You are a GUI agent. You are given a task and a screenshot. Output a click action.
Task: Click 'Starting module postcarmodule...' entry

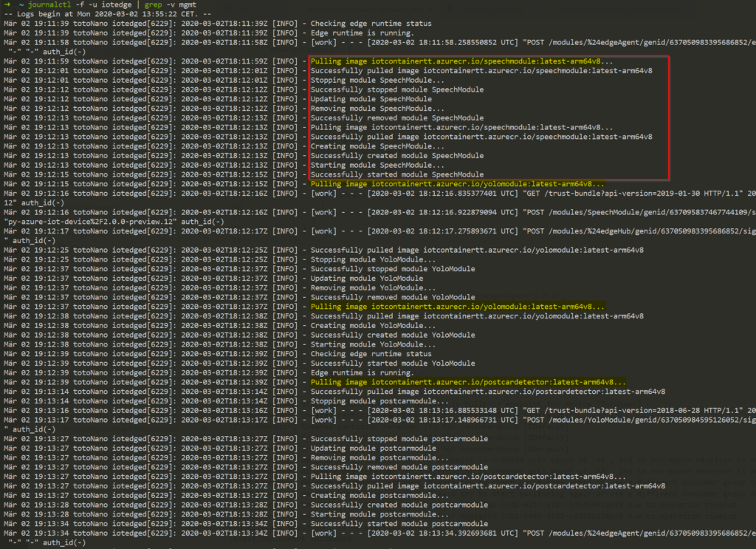click(379, 514)
